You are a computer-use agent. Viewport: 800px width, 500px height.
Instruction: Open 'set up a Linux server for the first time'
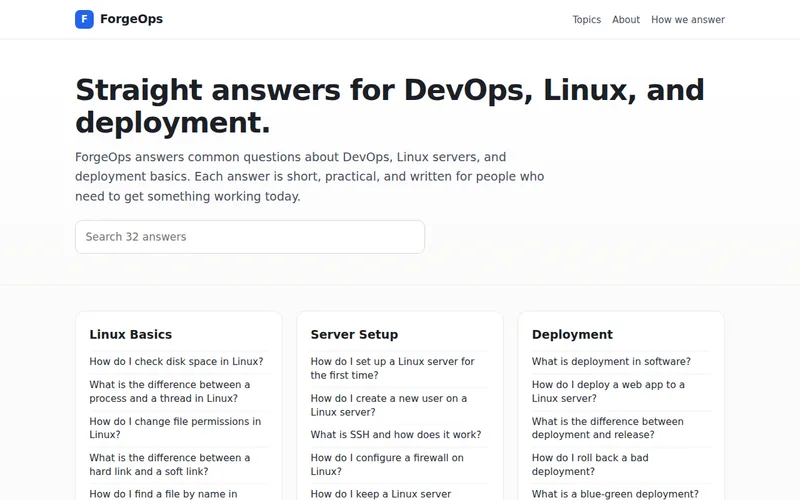[x=392, y=368]
